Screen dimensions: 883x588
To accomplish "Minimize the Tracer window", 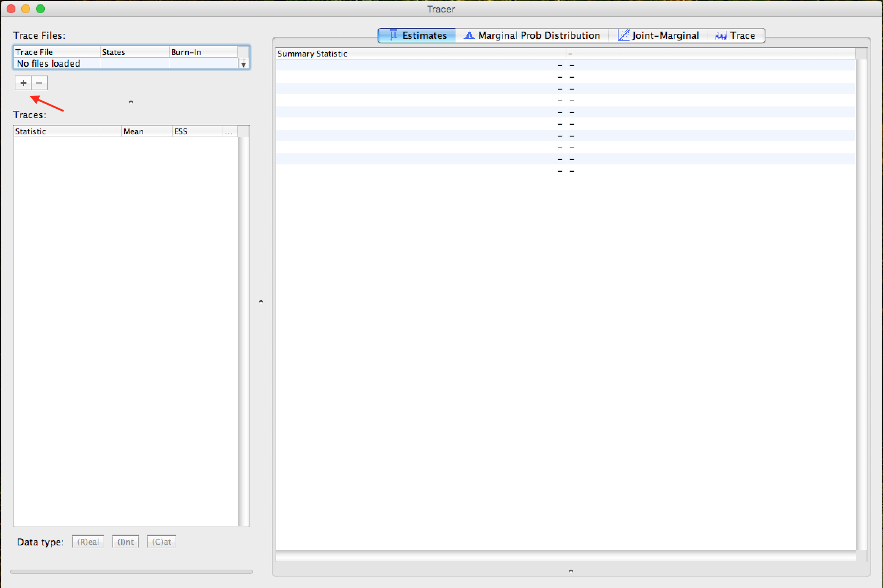I will (26, 8).
